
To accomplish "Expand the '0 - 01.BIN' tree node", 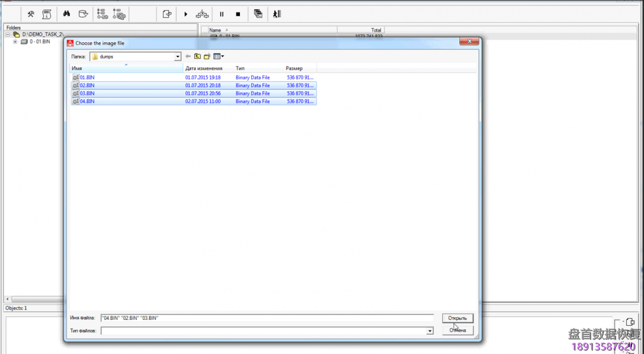I will click(x=15, y=42).
